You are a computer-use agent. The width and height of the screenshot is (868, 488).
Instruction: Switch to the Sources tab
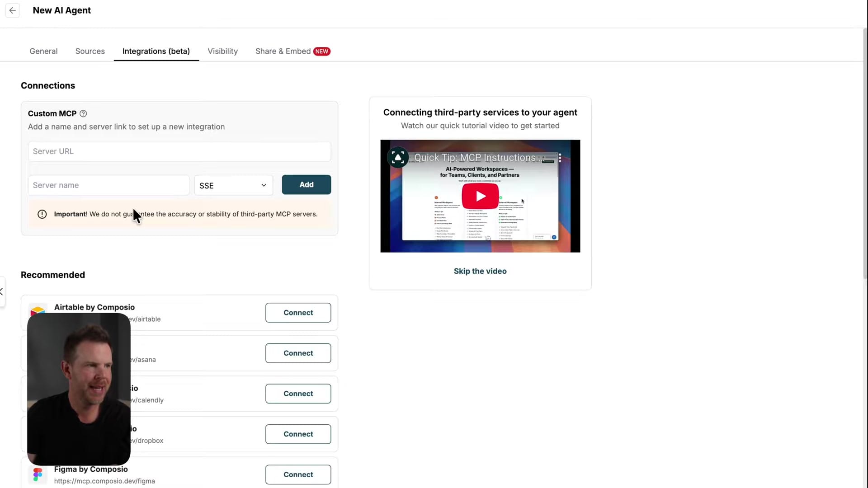point(90,51)
